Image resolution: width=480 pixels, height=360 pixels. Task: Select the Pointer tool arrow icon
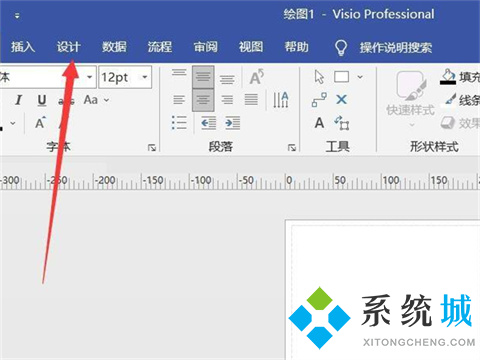[x=319, y=77]
